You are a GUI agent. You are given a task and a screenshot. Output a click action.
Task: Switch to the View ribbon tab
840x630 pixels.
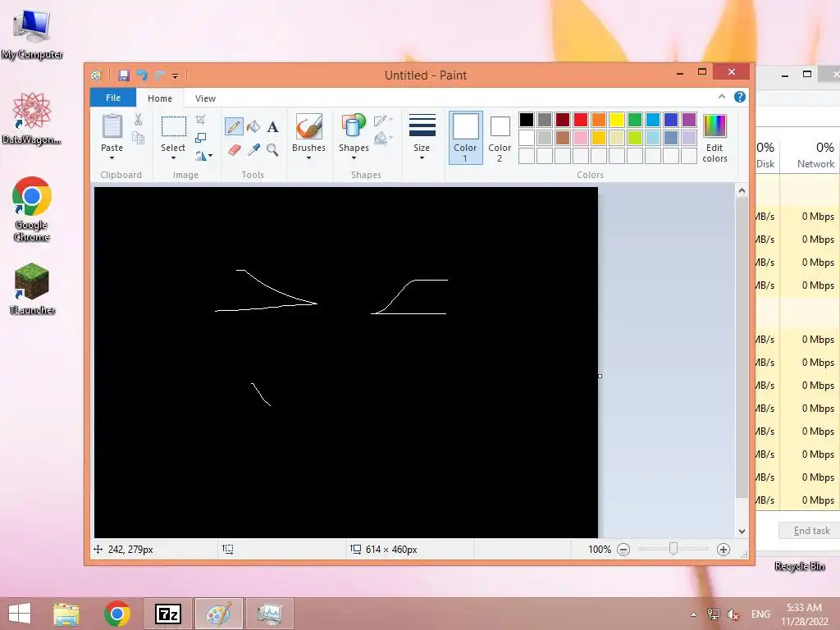coord(205,98)
